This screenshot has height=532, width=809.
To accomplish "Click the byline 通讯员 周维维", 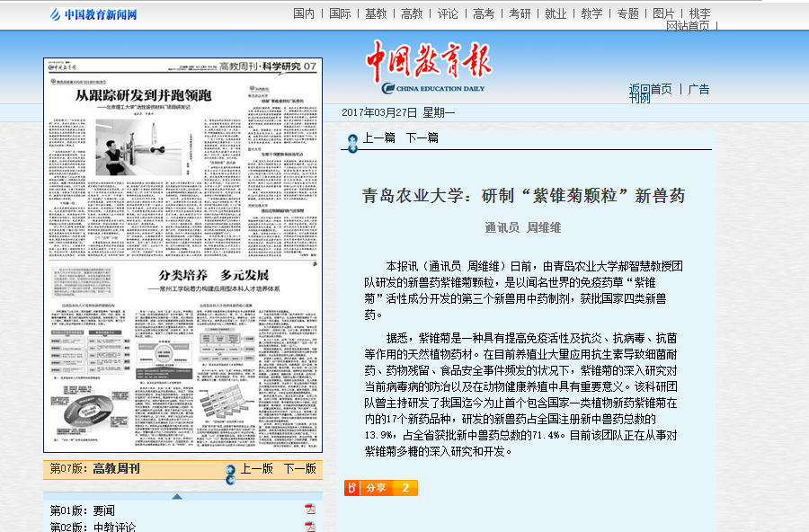I will click(523, 227).
